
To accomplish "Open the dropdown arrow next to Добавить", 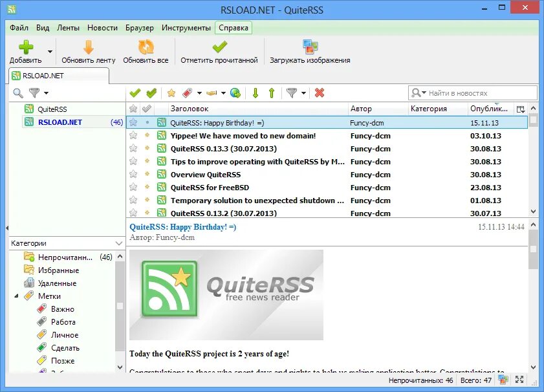I will point(50,52).
